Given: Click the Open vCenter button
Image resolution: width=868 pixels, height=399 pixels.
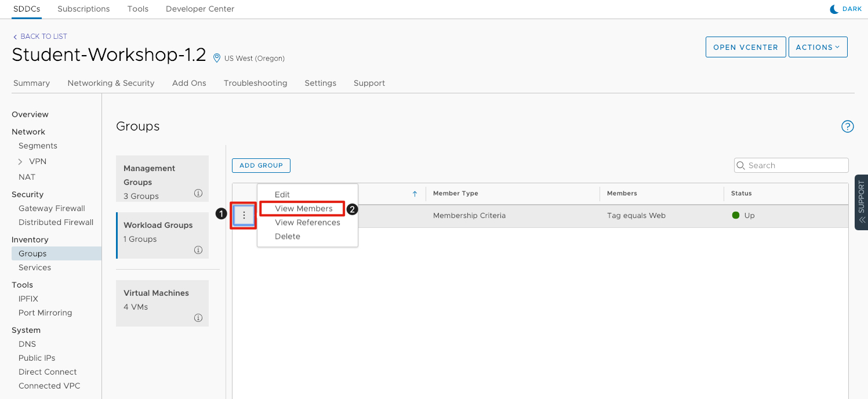Looking at the screenshot, I should click(745, 48).
